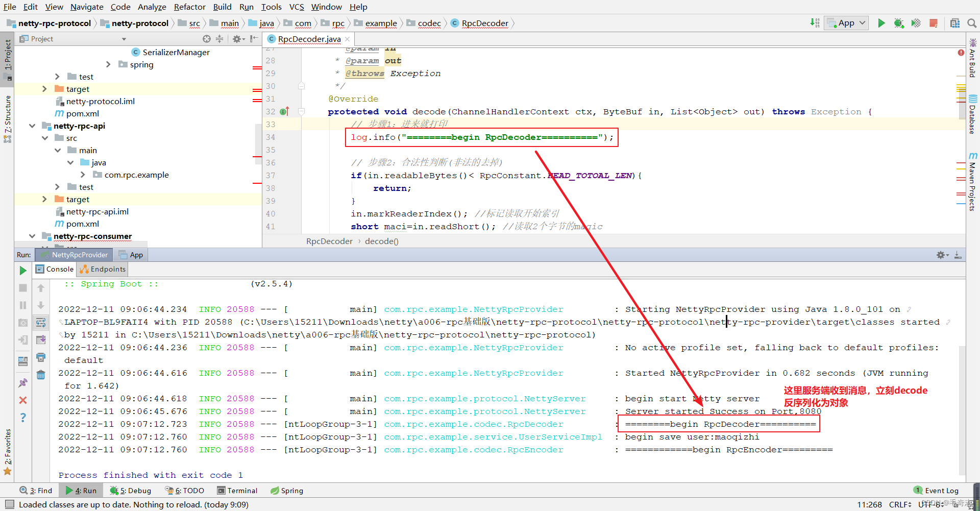Click Scroll to End in the Run console
Image resolution: width=980 pixels, height=511 pixels.
point(41,340)
